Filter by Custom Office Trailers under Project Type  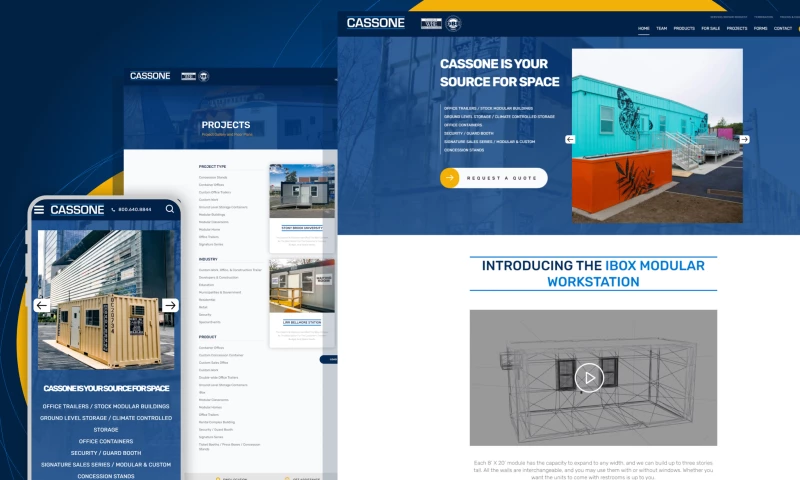click(x=215, y=192)
